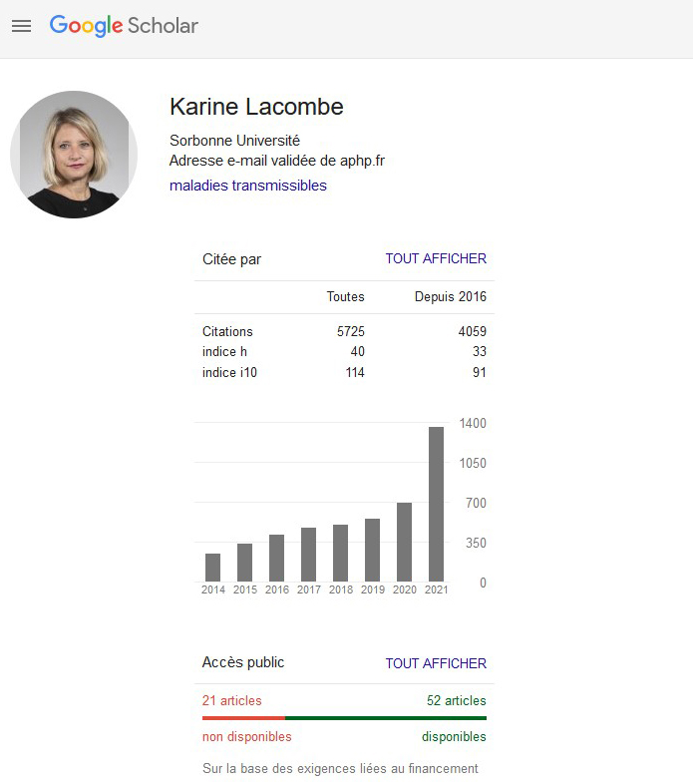Click the 2014 citations bar in chart

click(x=212, y=568)
